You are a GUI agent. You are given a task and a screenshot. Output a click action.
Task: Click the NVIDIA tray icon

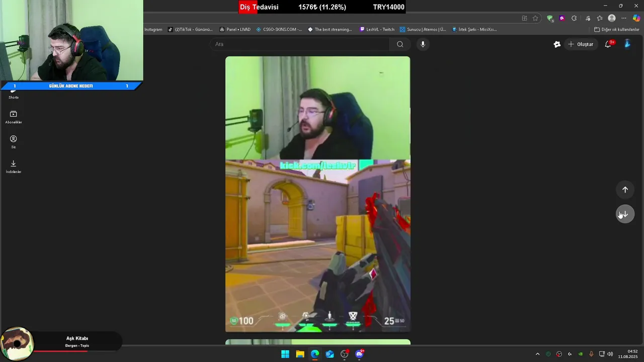[x=581, y=354]
